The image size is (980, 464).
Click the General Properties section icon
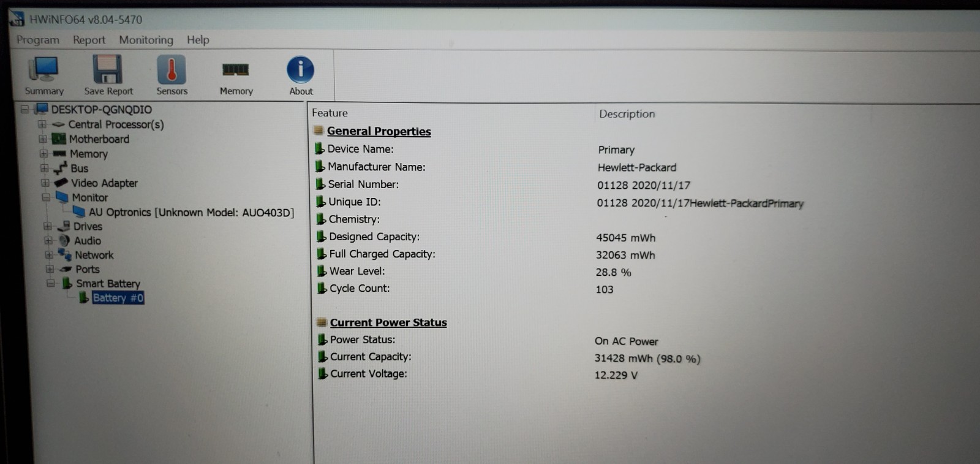pos(318,131)
